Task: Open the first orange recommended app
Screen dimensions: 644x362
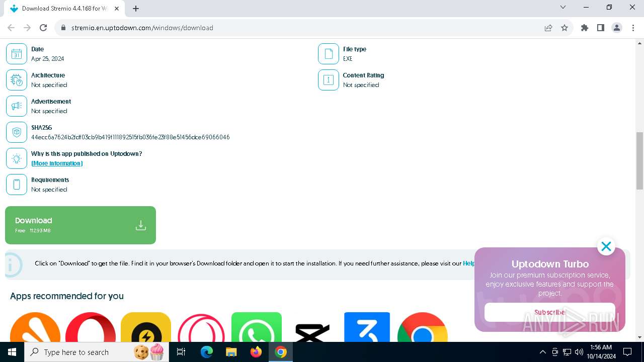Action: pos(35,327)
